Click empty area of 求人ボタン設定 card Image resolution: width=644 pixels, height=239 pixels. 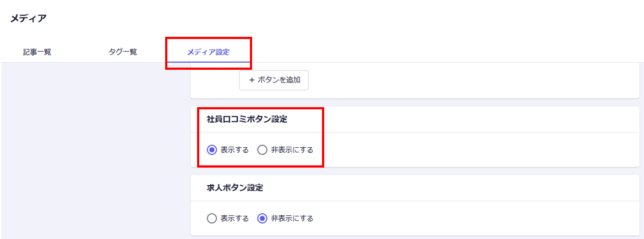pyautogui.click(x=468, y=218)
